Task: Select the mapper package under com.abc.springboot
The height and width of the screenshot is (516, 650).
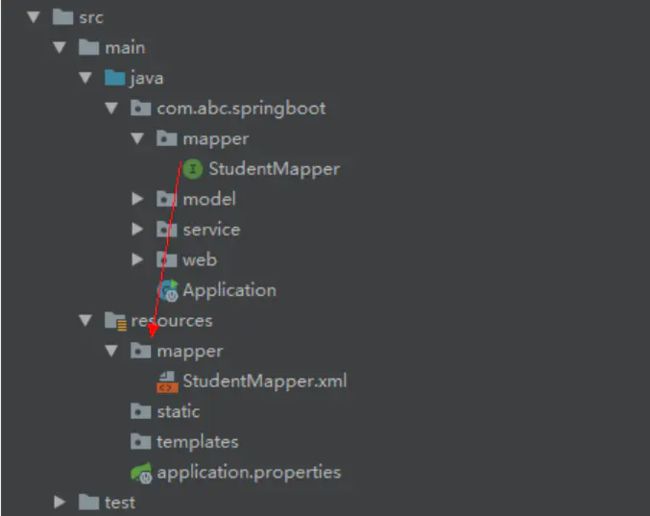Action: click(216, 139)
